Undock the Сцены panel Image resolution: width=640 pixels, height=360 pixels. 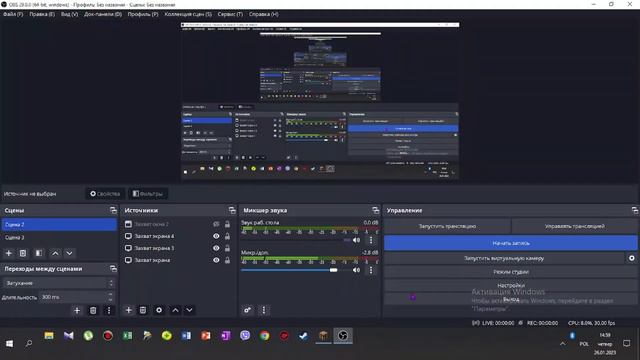click(x=113, y=210)
